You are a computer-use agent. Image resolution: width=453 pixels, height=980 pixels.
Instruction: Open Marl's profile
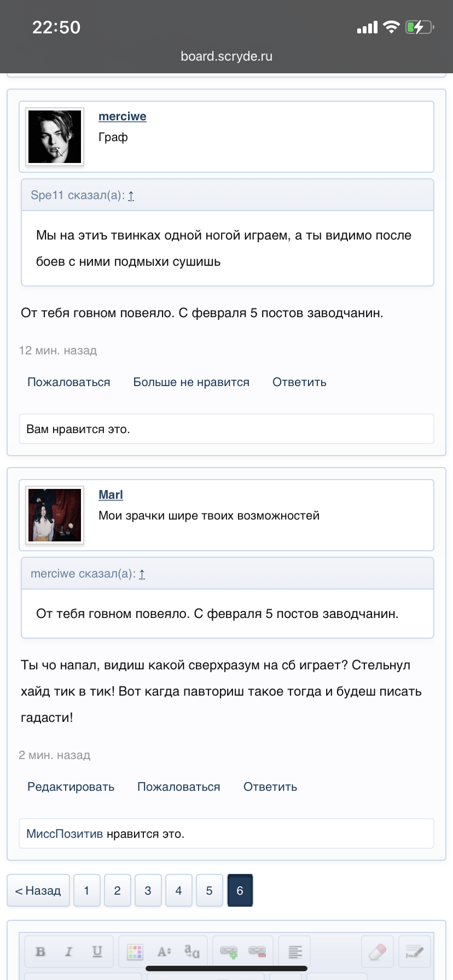click(x=111, y=494)
